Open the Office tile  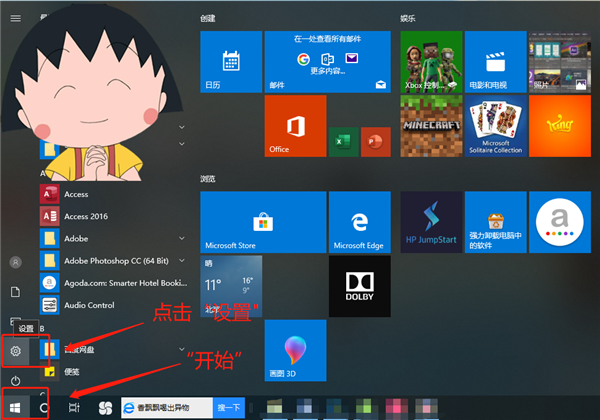(293, 127)
